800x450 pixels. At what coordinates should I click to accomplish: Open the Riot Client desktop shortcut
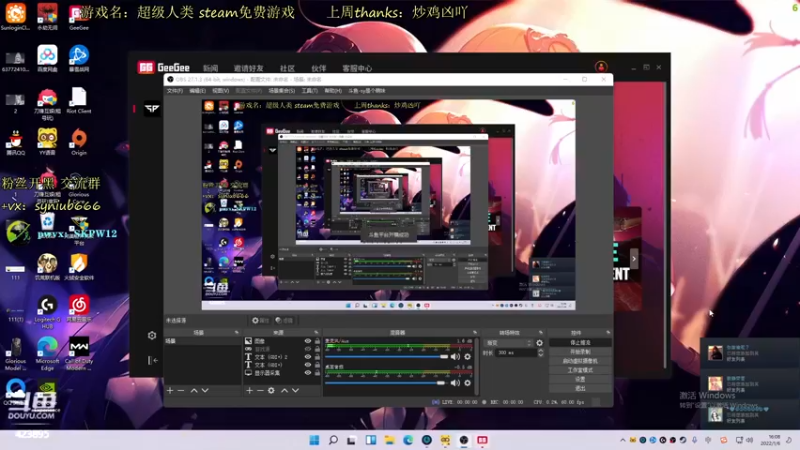point(79,101)
